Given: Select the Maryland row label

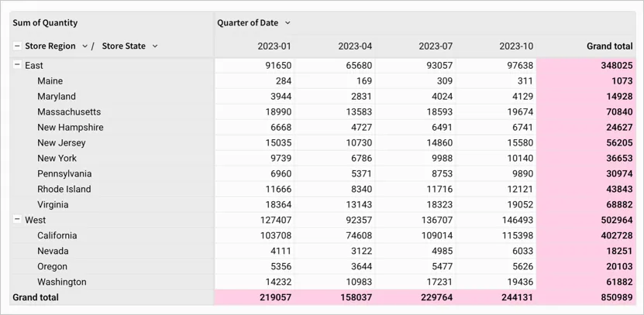Looking at the screenshot, I should 57,97.
